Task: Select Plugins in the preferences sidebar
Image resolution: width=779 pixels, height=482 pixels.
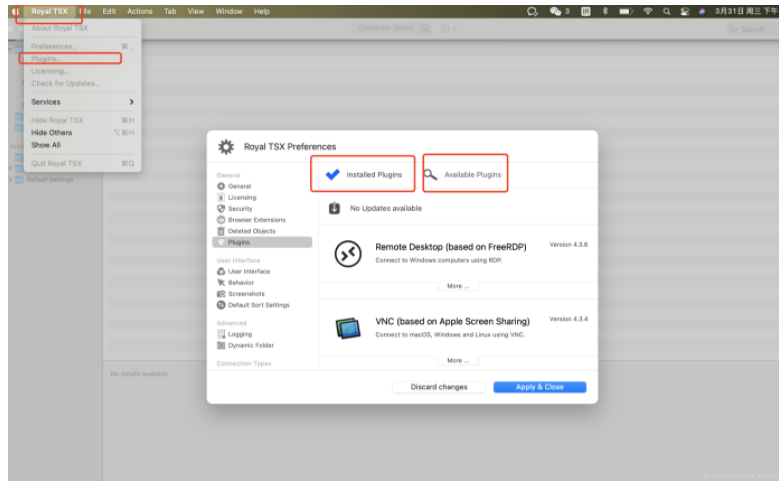Action: click(x=262, y=242)
